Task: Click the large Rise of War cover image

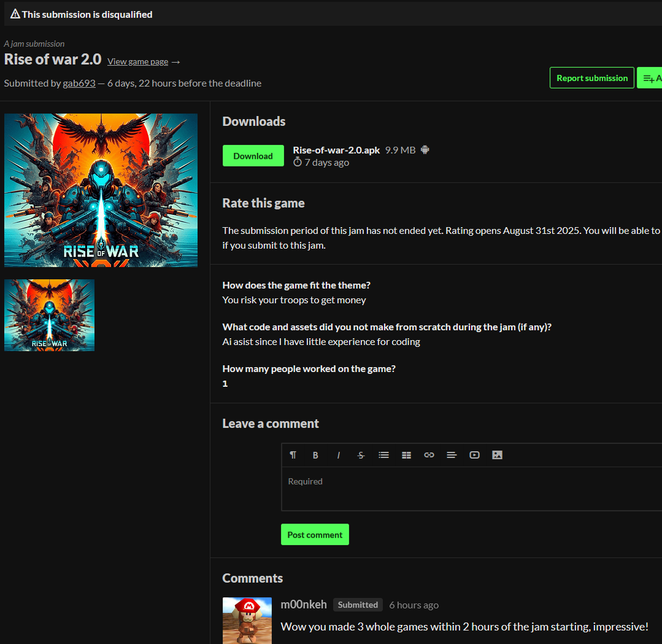Action: pyautogui.click(x=101, y=190)
